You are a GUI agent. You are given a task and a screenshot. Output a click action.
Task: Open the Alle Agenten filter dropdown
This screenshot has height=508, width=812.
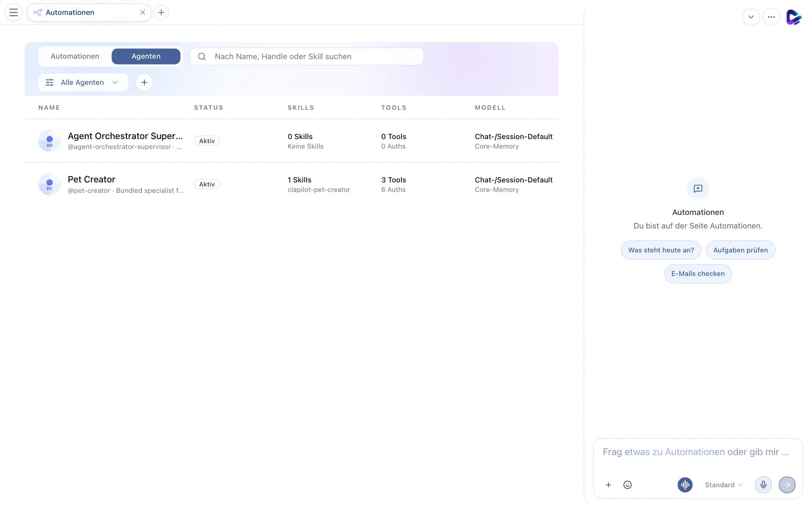[x=83, y=82]
